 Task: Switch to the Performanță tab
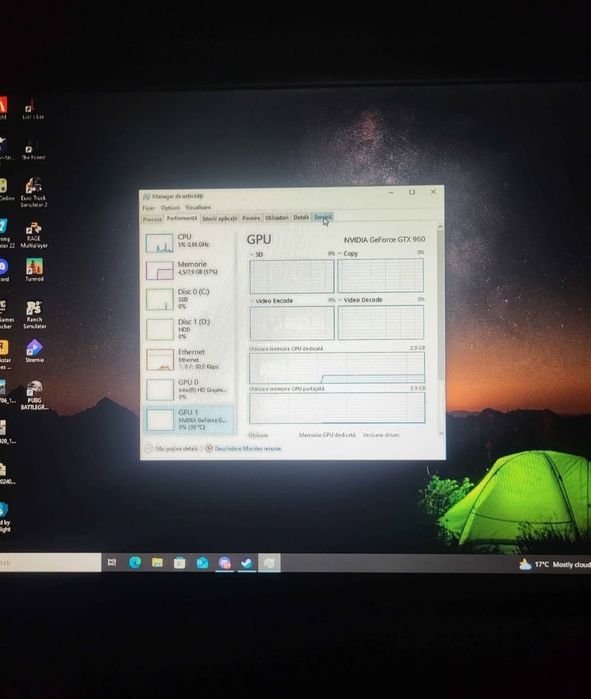click(182, 218)
